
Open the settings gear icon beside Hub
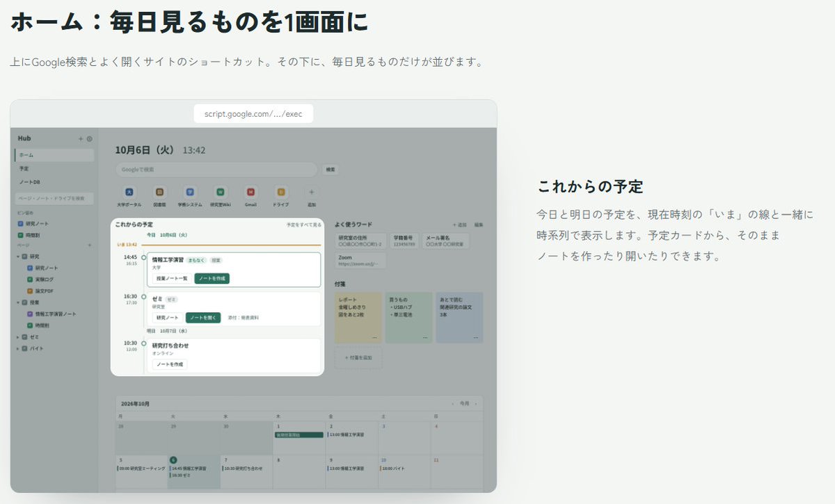pos(89,139)
